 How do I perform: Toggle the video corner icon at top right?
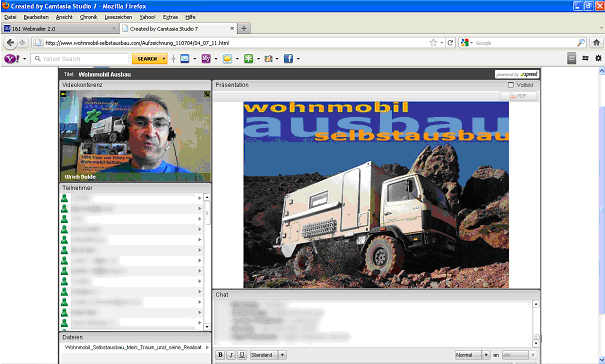click(207, 94)
